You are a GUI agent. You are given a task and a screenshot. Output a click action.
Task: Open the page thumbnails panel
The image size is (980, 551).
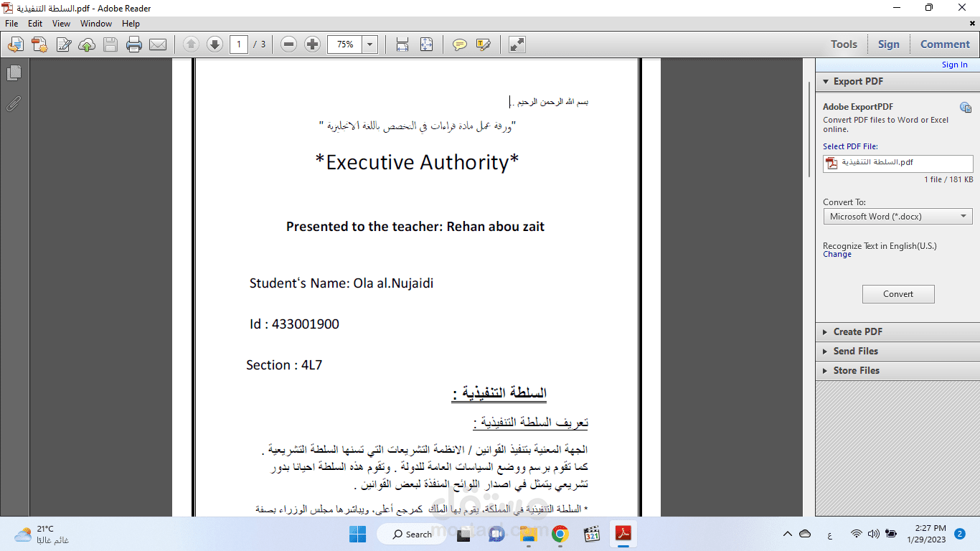14,72
